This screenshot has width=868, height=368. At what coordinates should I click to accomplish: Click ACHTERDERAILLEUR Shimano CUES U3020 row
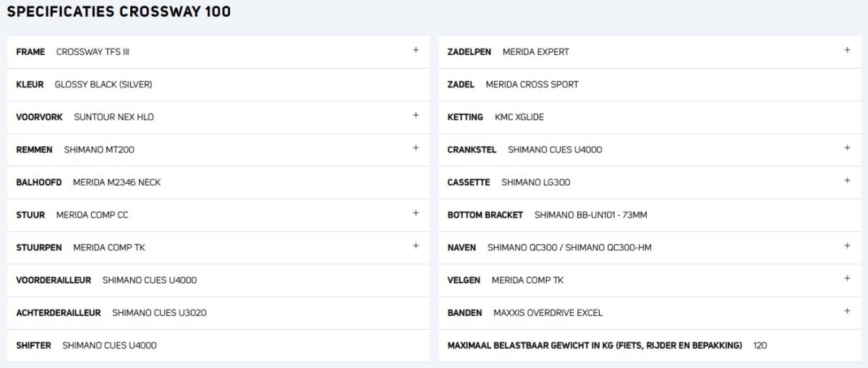[x=218, y=312]
